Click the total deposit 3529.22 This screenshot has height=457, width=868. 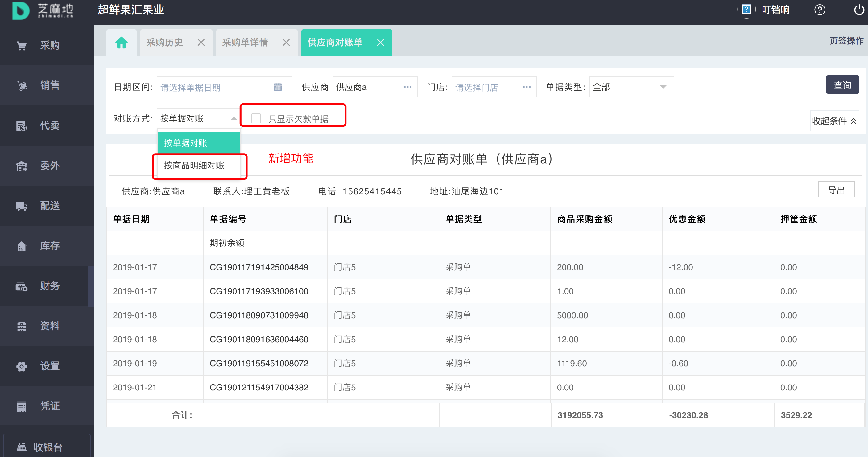tap(796, 415)
